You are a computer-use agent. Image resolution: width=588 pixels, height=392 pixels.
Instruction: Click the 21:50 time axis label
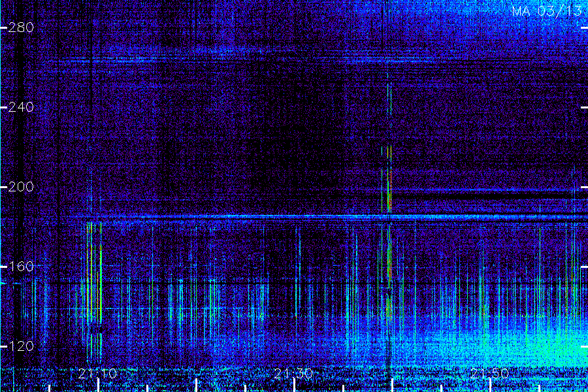tap(489, 373)
